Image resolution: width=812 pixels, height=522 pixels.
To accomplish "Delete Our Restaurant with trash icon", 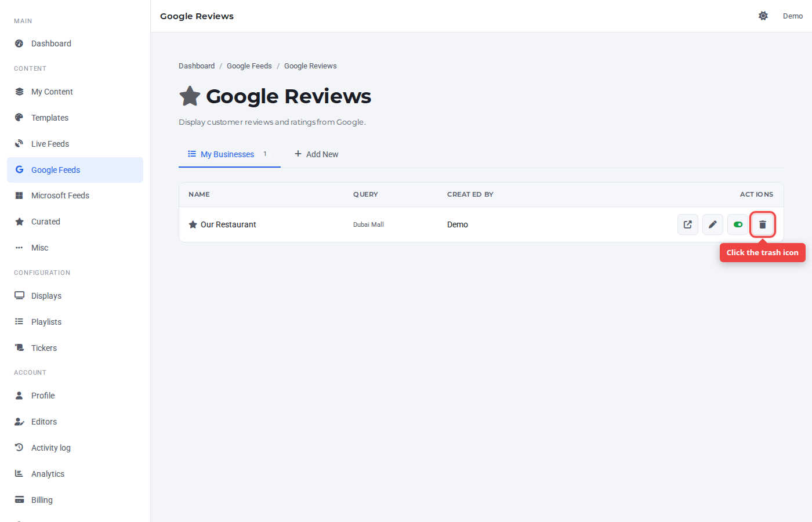I will pos(763,224).
